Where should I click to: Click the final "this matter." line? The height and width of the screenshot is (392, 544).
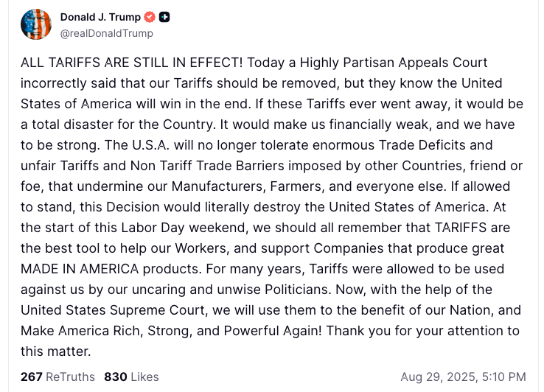55,351
